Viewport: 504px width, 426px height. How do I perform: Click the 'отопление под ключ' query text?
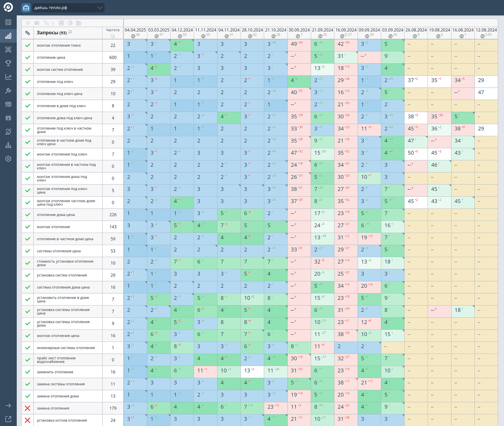pyautogui.click(x=55, y=82)
